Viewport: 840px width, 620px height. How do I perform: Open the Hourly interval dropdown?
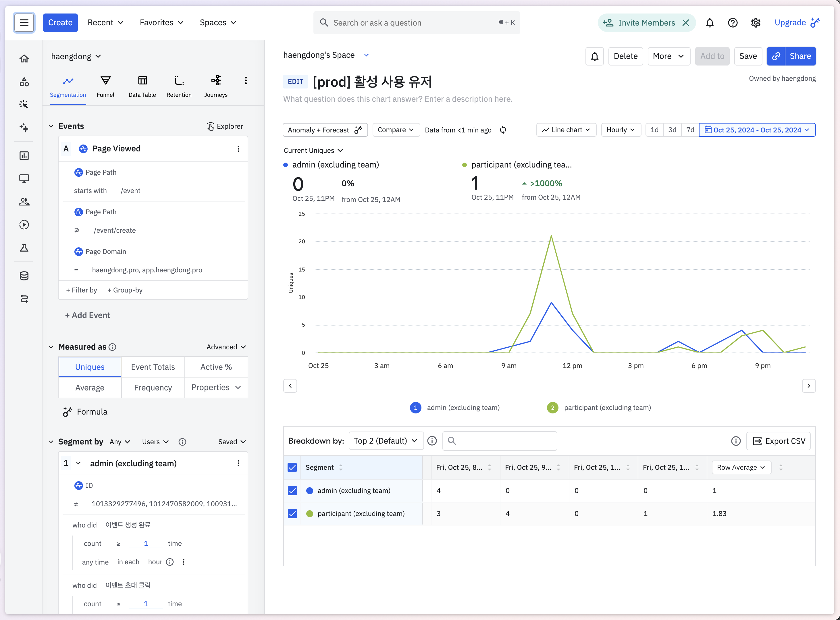(x=621, y=130)
